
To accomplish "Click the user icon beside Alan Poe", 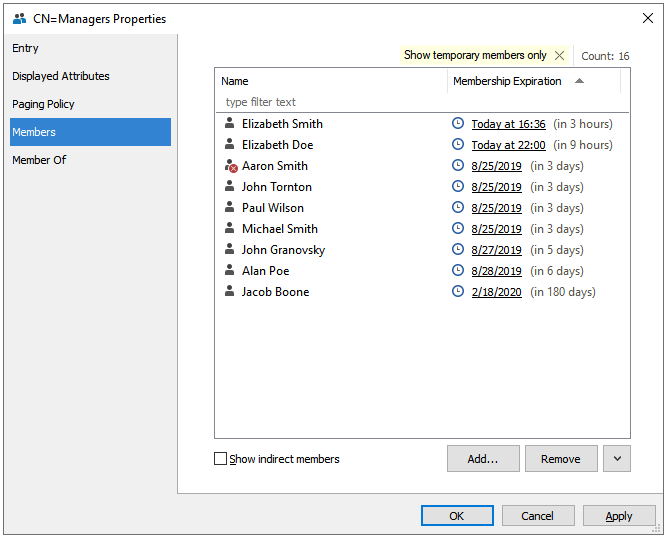I will pyautogui.click(x=229, y=271).
